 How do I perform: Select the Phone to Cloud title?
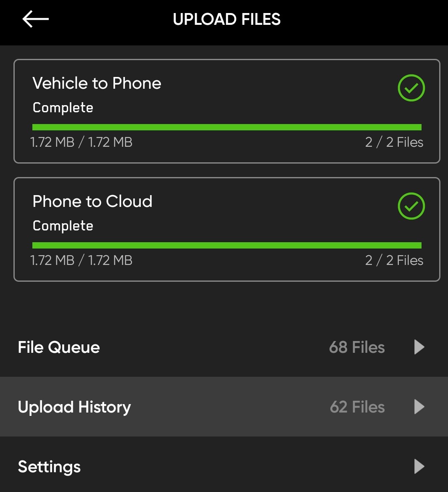point(92,201)
